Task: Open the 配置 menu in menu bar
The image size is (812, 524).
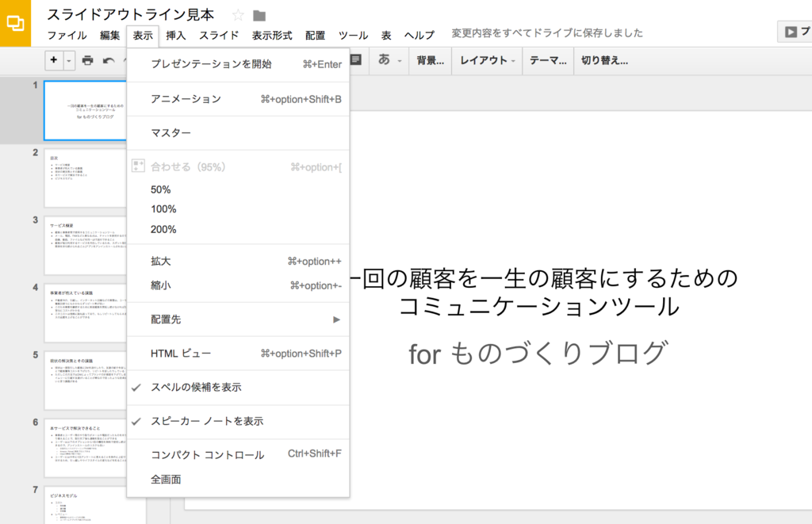Action: tap(315, 35)
